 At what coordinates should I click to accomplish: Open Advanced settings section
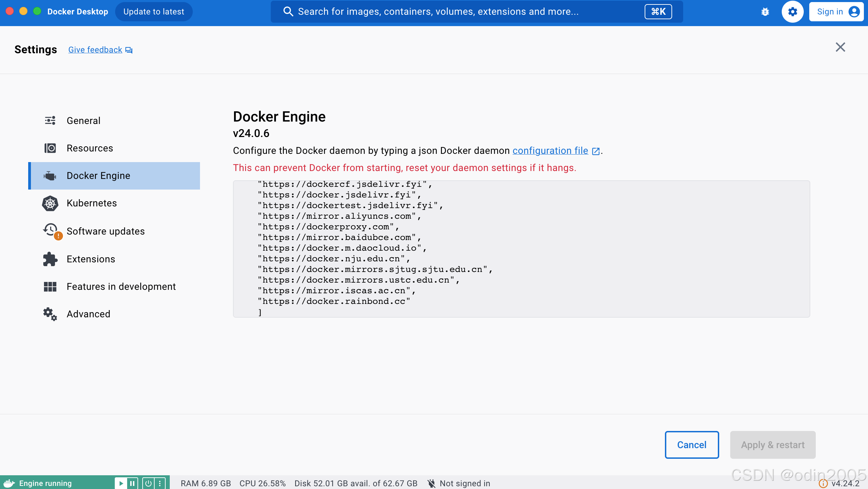pyautogui.click(x=88, y=314)
